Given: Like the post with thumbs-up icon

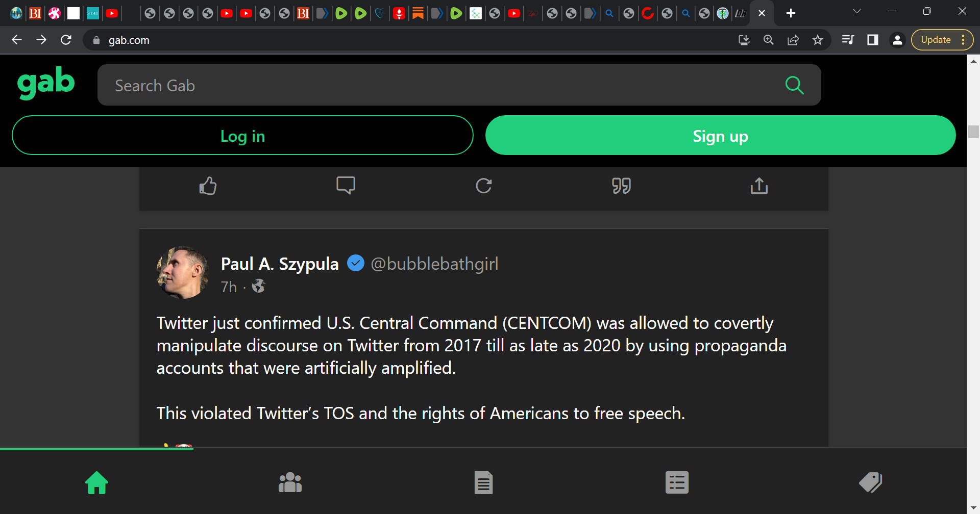Looking at the screenshot, I should (208, 186).
